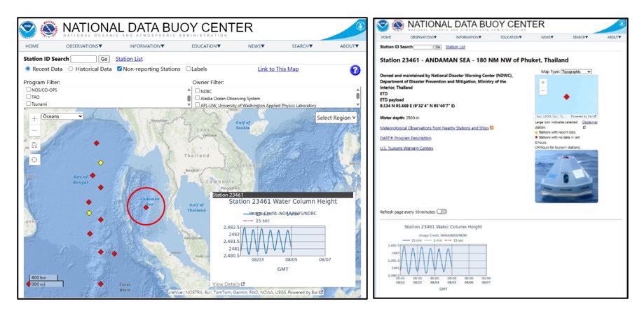
Task: Uncheck the Non-reporting Stations checkbox
Action: [x=120, y=69]
